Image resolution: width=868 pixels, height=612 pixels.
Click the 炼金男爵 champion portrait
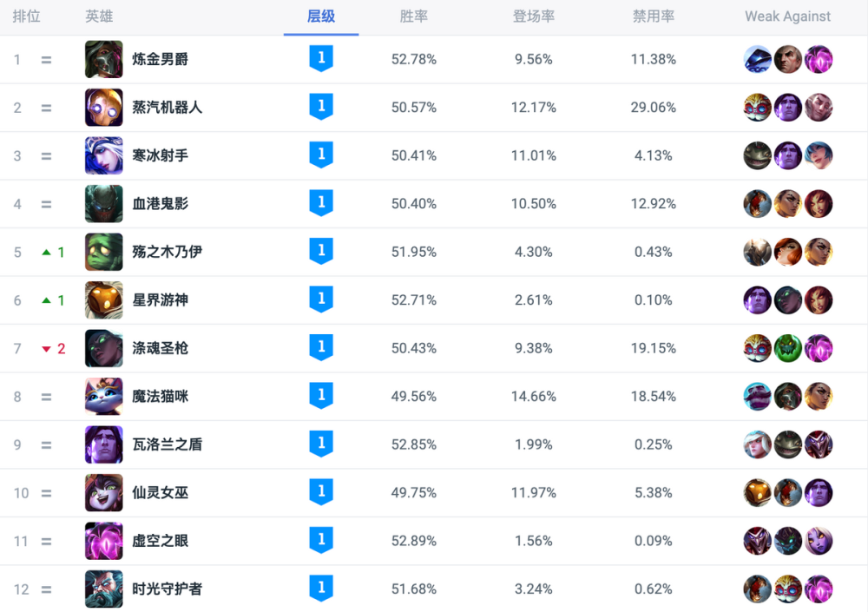click(104, 59)
